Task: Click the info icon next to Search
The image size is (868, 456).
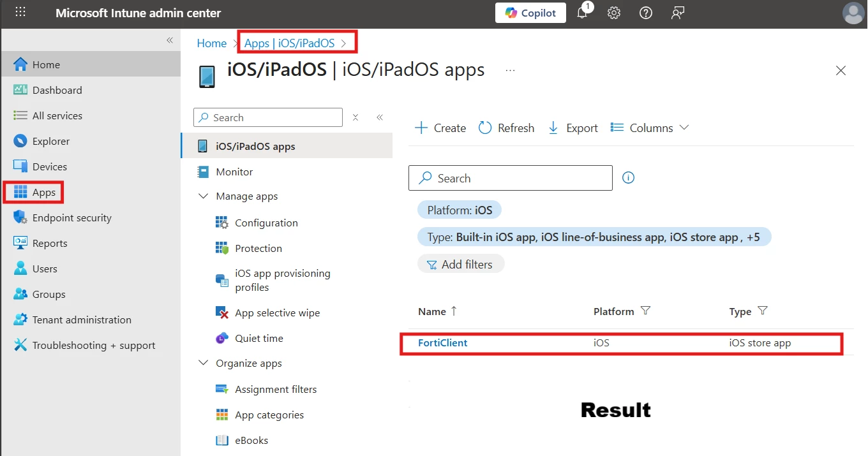Action: 628,178
